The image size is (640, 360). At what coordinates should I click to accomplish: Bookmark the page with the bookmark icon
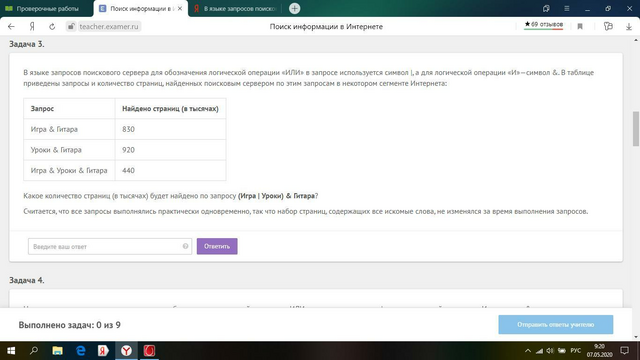(580, 27)
